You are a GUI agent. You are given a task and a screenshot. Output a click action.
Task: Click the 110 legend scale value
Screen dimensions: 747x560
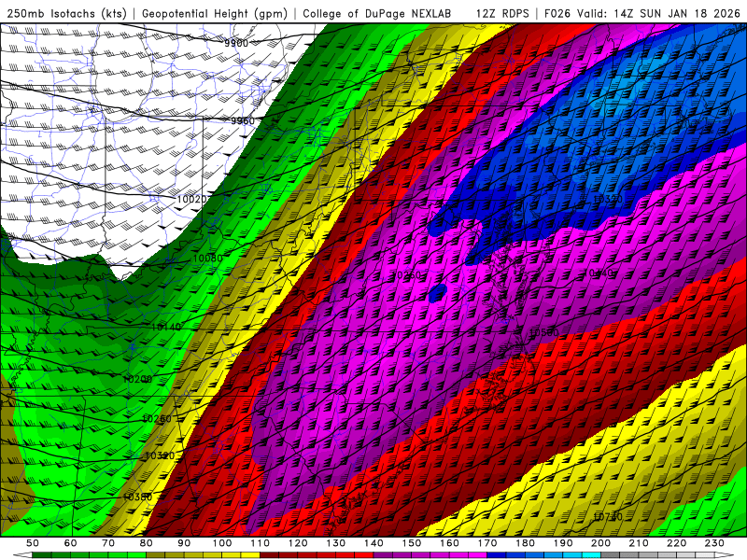(x=261, y=543)
